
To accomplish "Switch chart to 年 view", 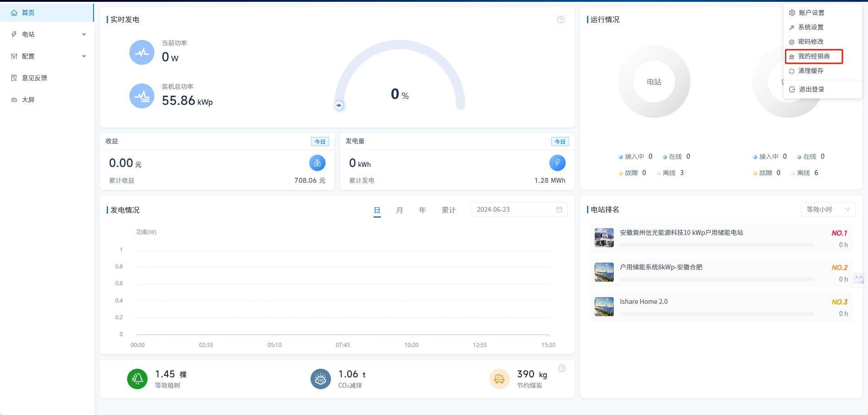I will click(422, 210).
